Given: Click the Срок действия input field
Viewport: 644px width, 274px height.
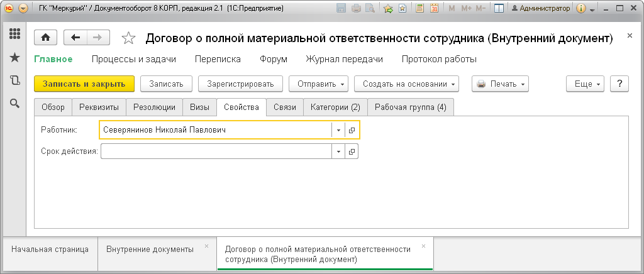Looking at the screenshot, I should click(216, 151).
